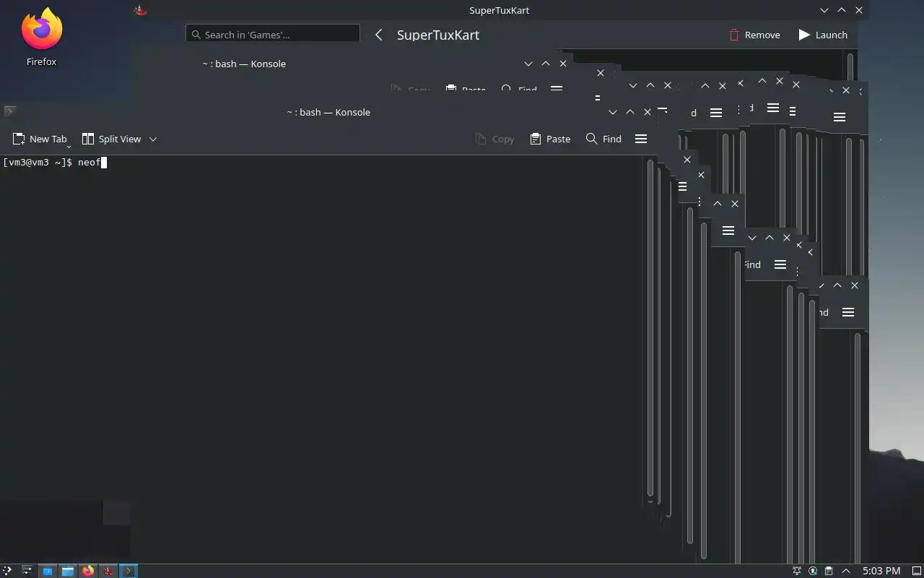Screen dimensions: 924x578
Task: Open the hamburger menu next to Find in front Konsole
Action: point(641,139)
